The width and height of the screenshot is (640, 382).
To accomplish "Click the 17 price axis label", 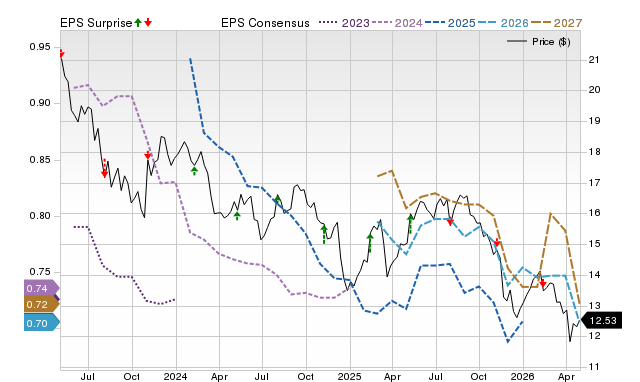I will click(x=594, y=182).
